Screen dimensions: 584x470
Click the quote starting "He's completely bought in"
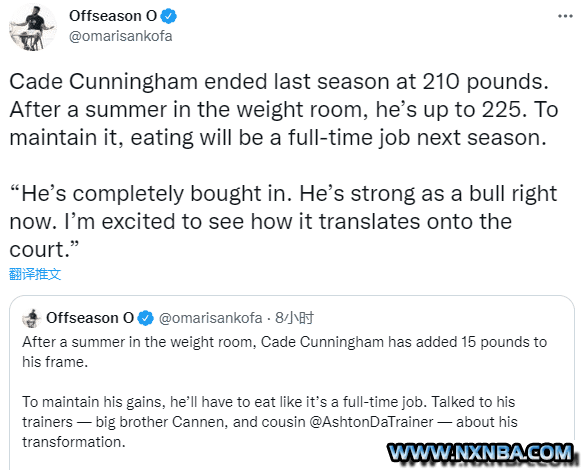point(283,221)
